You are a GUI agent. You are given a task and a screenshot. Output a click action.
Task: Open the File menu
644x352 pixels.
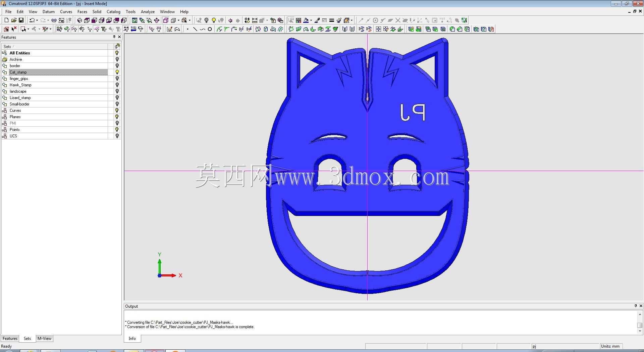click(x=8, y=12)
